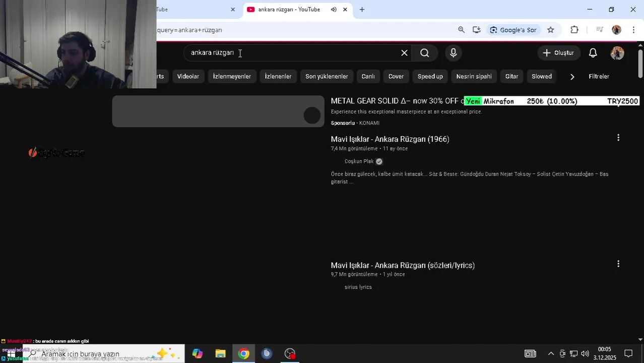The height and width of the screenshot is (363, 644).
Task: Open more options for the sözleri/lyrics video
Action: (x=618, y=264)
